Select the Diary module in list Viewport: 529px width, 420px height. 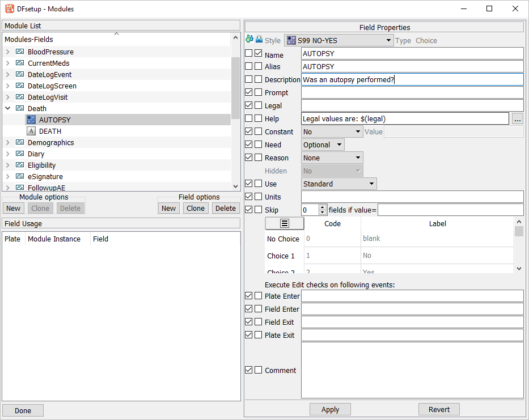point(36,154)
